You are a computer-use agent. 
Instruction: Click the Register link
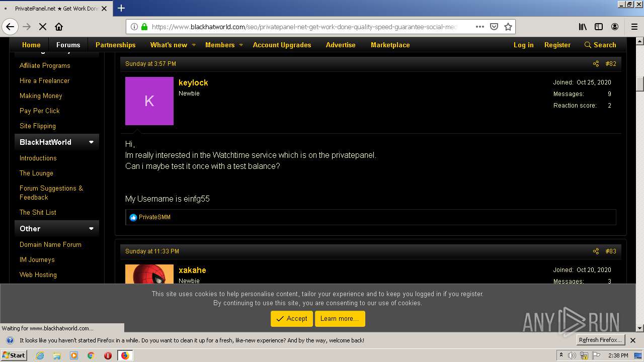pos(557,45)
